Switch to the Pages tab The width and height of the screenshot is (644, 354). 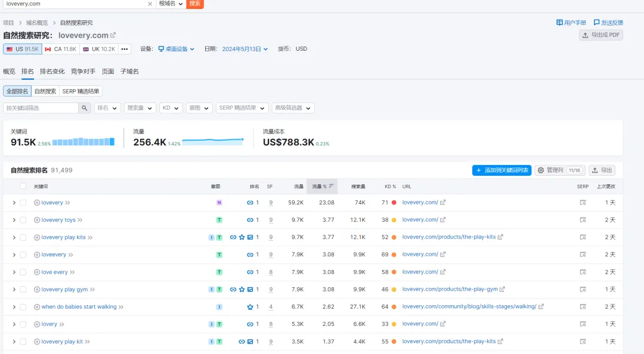pos(108,72)
